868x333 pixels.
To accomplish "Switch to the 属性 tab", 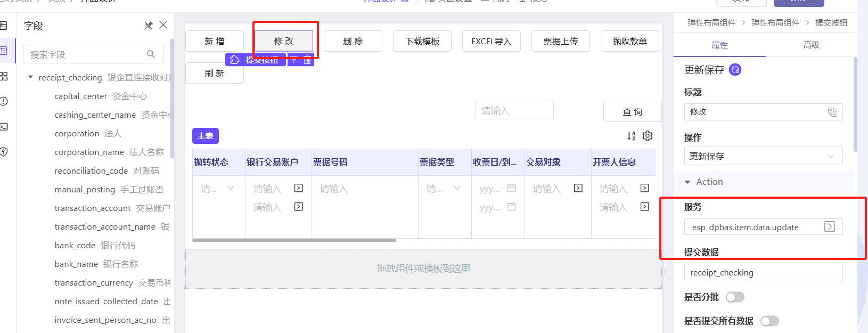I will point(719,45).
